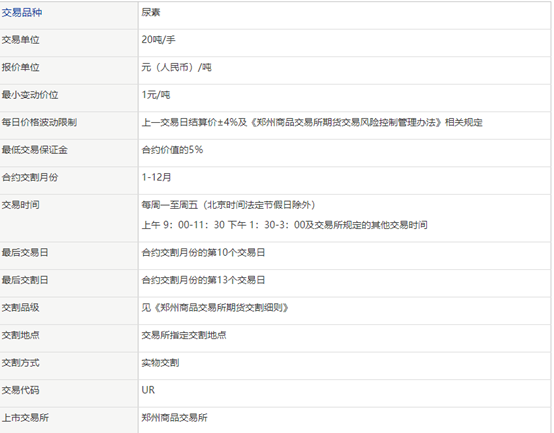Viewport: 554px width, 433px height.
Task: Click the 实物交割 delivery method value
Action: point(160,363)
